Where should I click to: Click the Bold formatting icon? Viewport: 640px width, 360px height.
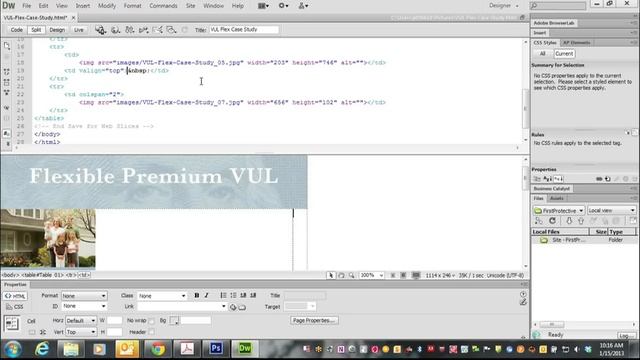click(197, 295)
